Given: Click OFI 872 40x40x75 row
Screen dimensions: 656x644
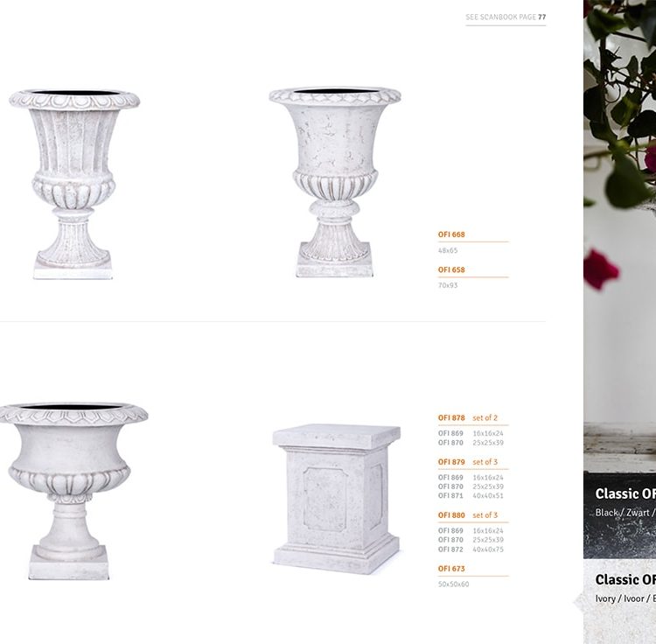Looking at the screenshot, I should [x=471, y=549].
